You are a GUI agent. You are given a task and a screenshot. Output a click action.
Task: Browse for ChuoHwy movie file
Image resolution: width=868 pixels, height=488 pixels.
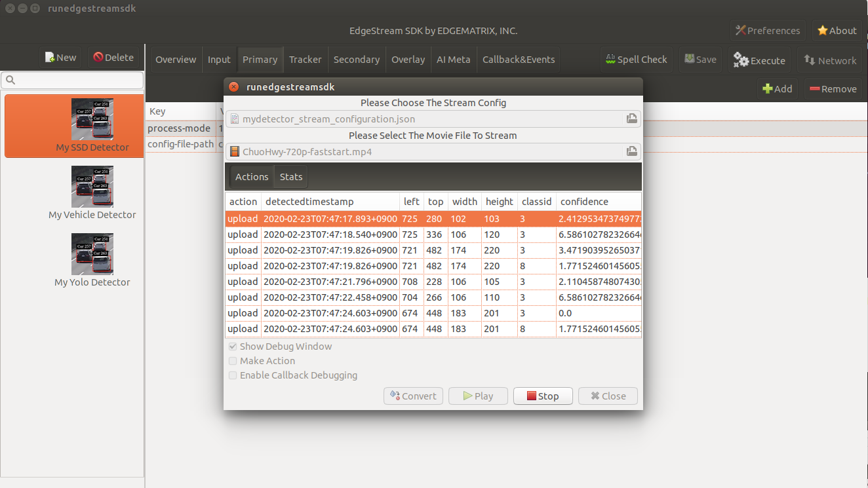coord(631,151)
